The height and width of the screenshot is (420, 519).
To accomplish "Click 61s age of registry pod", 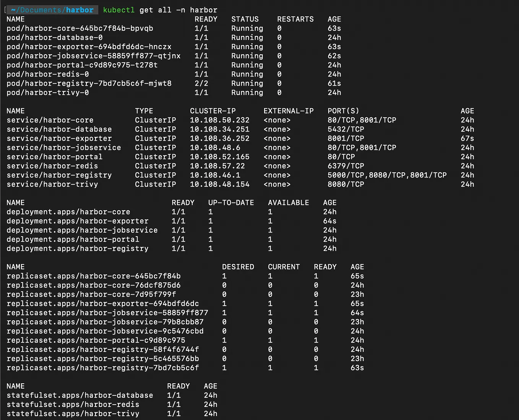I will [x=334, y=83].
